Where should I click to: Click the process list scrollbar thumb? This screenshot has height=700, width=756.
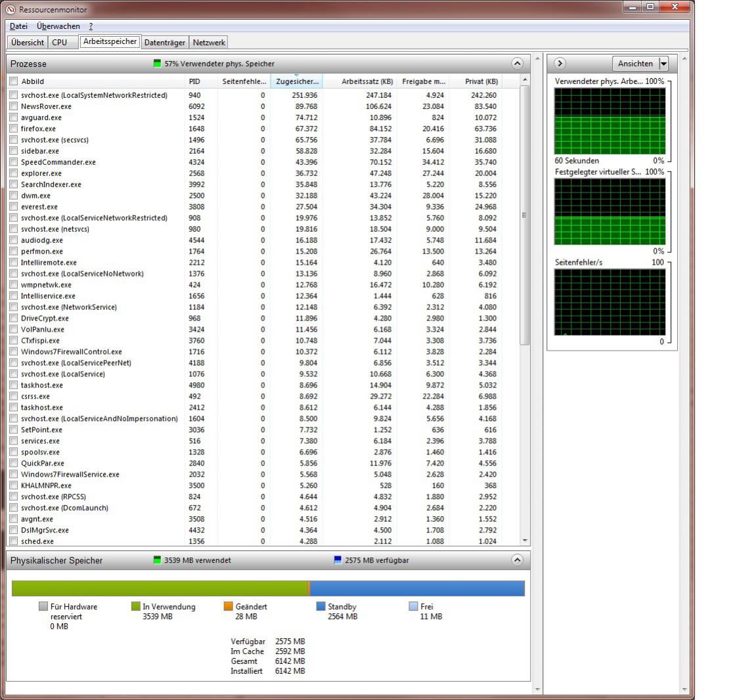(x=525, y=215)
